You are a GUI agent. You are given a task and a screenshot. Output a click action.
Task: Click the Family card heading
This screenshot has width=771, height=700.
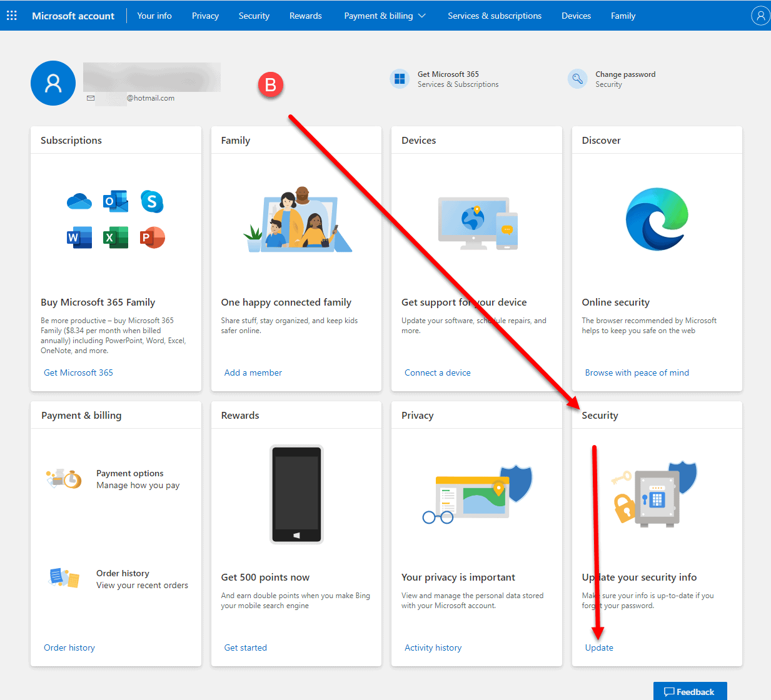(236, 140)
